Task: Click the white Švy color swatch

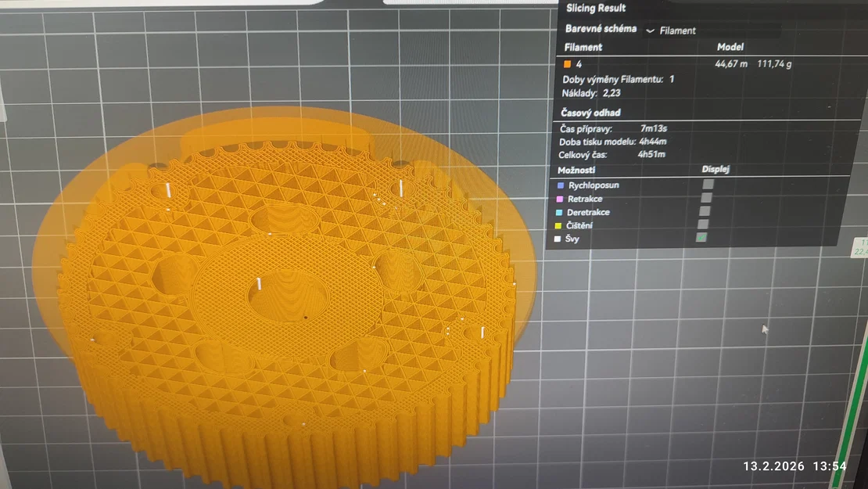Action: pyautogui.click(x=558, y=239)
